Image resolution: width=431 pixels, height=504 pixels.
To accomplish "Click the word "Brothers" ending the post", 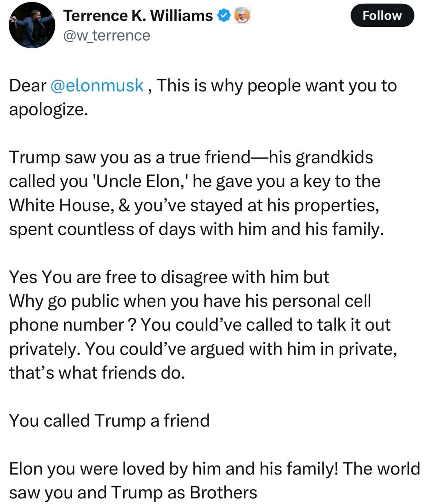I will [223, 493].
